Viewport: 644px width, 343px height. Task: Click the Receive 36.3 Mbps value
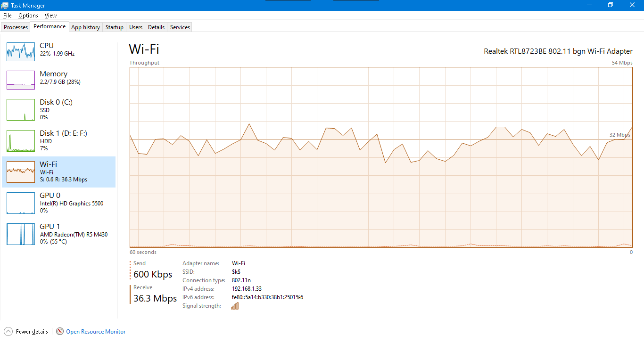point(155,298)
